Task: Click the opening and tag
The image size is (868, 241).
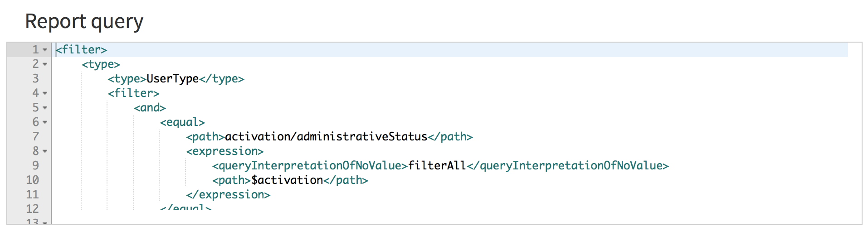Action: coord(150,108)
